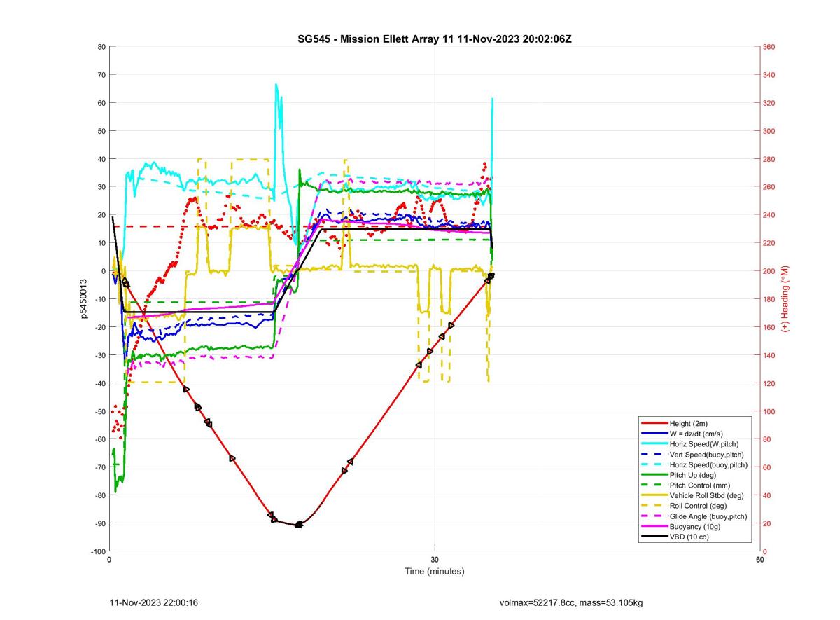Image resolution: width=840 pixels, height=620 pixels.
Task: Click the black y-axis tick label '-100'
Action: click(97, 551)
